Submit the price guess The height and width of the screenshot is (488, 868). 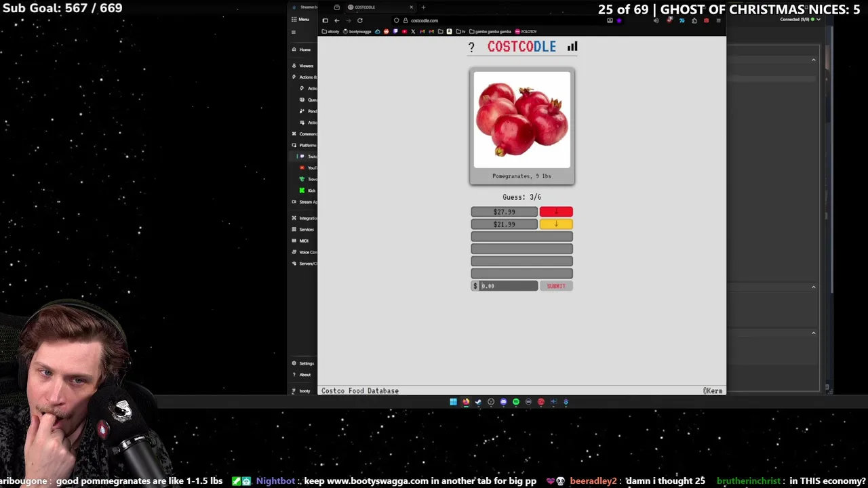pos(556,286)
